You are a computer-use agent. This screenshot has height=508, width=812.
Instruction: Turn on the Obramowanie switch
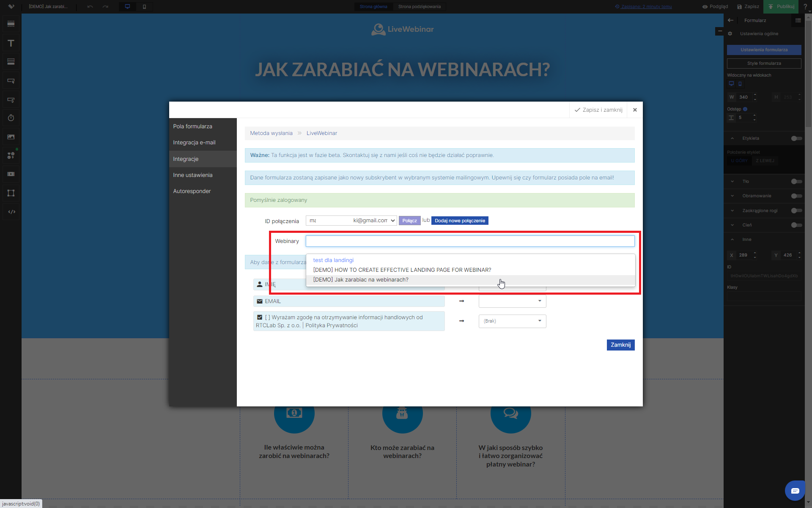click(796, 196)
